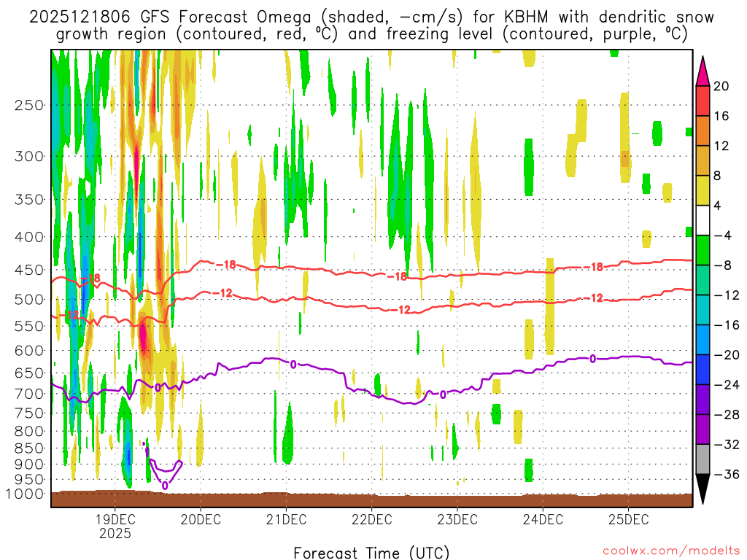This screenshot has height=560, width=747.
Task: Click the 800 pressure level label
Action: click(29, 432)
